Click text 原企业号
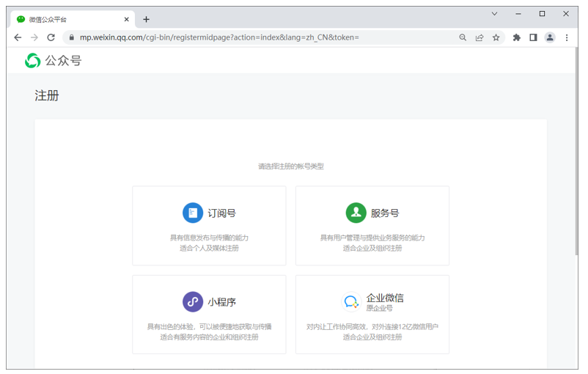The height and width of the screenshot is (374, 588). click(380, 308)
